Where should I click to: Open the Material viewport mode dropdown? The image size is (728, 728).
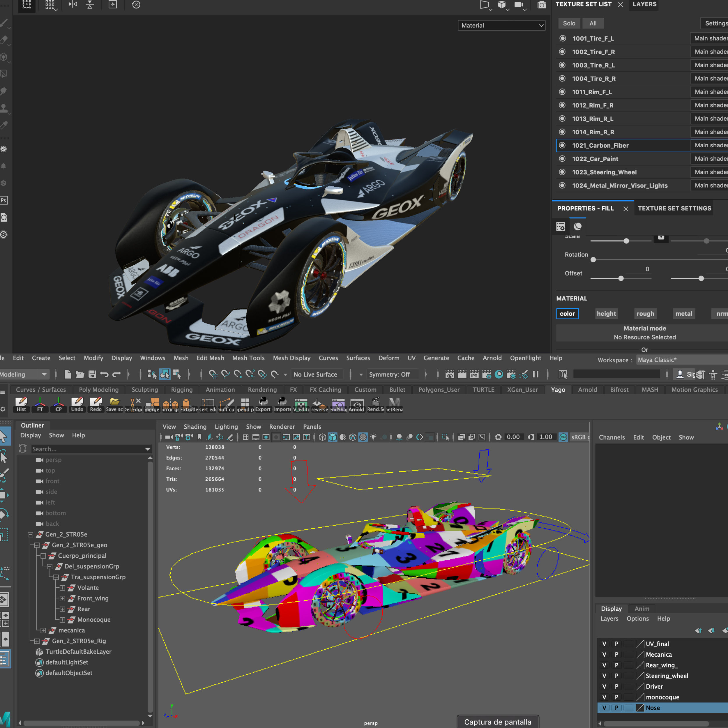tap(501, 25)
